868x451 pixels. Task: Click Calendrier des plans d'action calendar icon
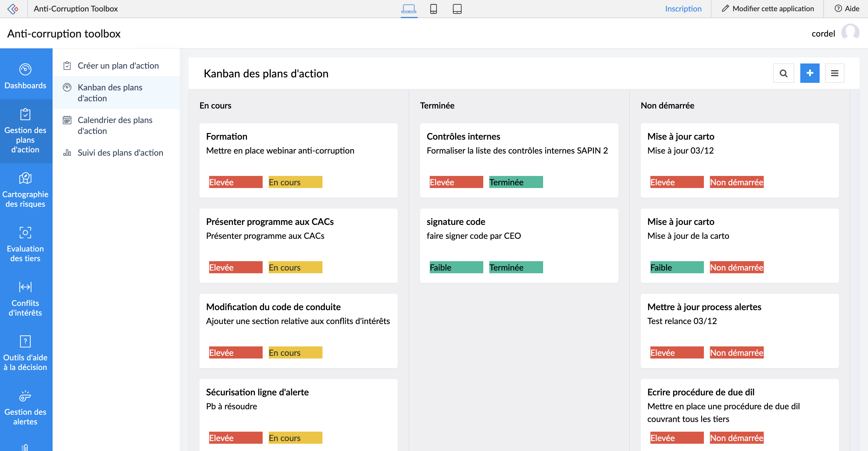coord(67,120)
